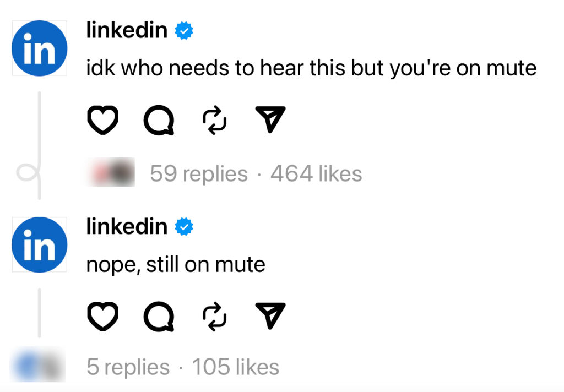
Task: Show the 5 replies under the second comment
Action: 127,366
